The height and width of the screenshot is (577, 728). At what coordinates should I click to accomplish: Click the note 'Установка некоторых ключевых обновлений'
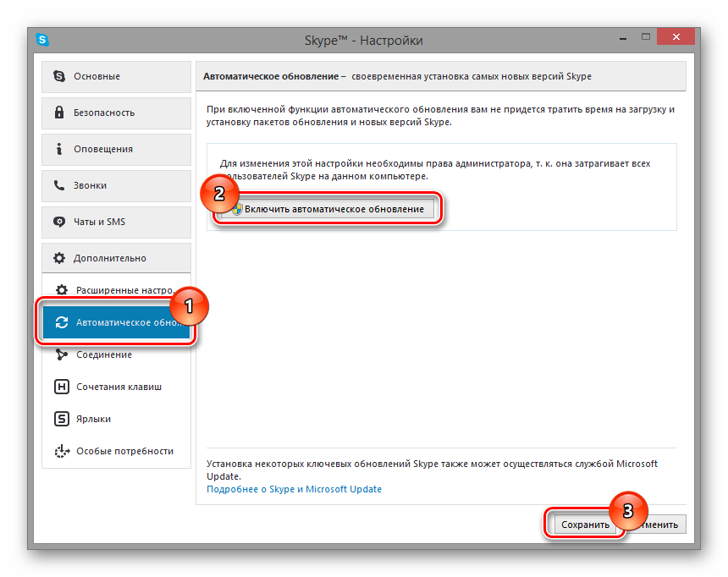pos(432,470)
